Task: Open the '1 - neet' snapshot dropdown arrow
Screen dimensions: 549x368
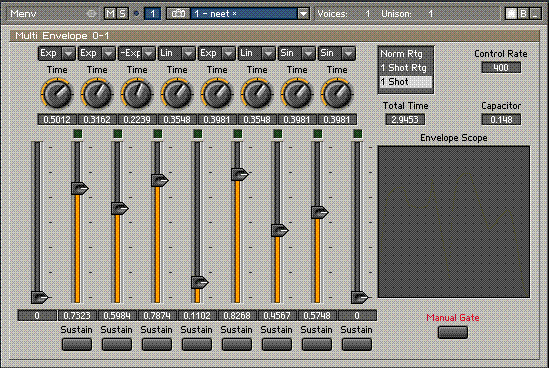Action: pos(303,14)
